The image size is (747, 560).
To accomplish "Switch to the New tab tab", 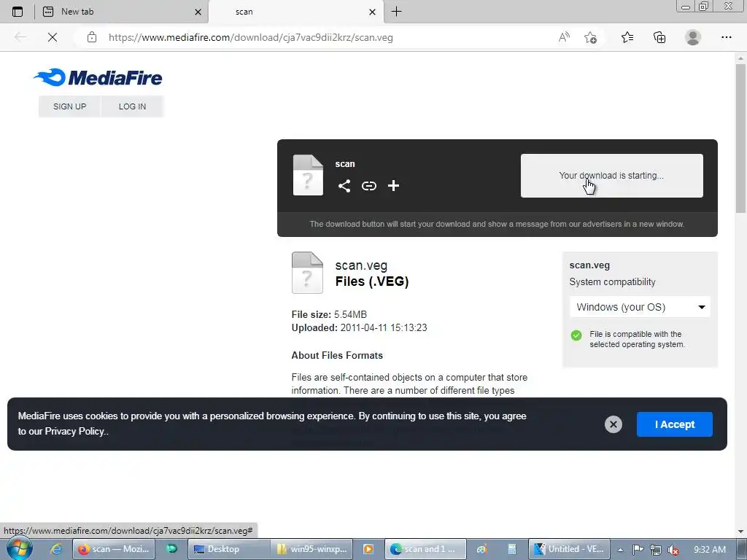I will (x=122, y=12).
